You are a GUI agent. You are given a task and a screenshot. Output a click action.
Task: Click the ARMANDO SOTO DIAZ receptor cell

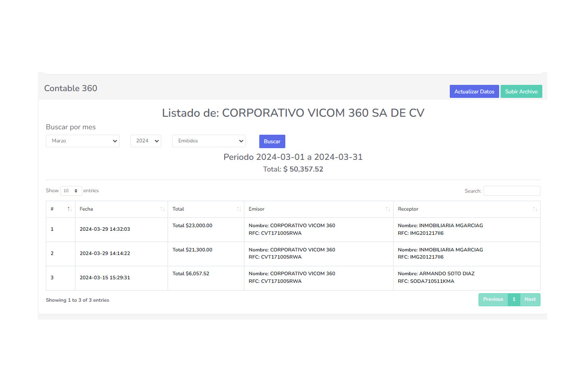pyautogui.click(x=447, y=274)
